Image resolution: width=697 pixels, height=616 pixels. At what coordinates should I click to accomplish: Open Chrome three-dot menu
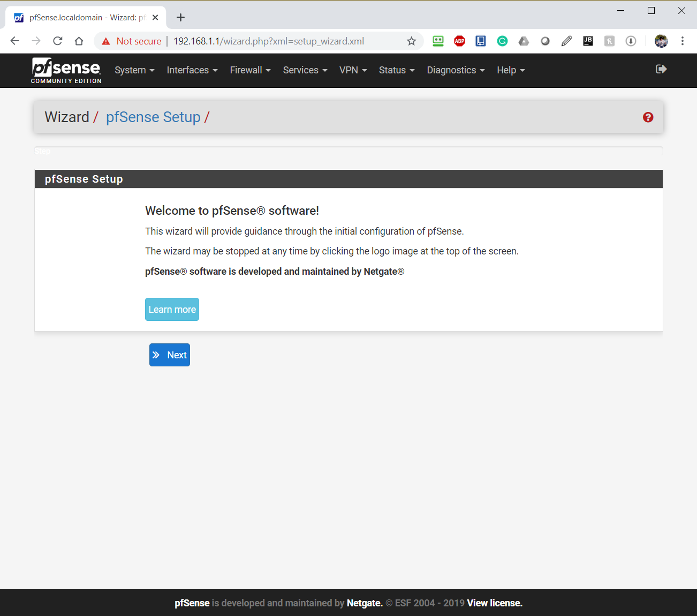coord(683,41)
